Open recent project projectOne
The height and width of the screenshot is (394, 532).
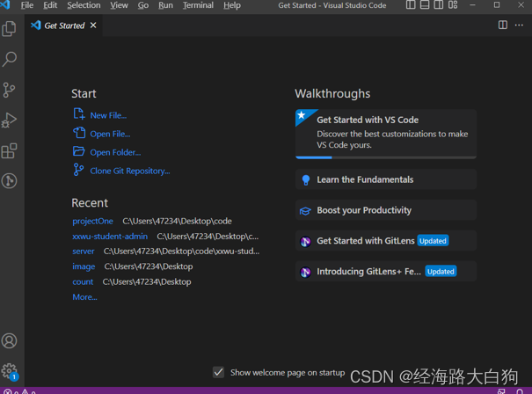(92, 221)
